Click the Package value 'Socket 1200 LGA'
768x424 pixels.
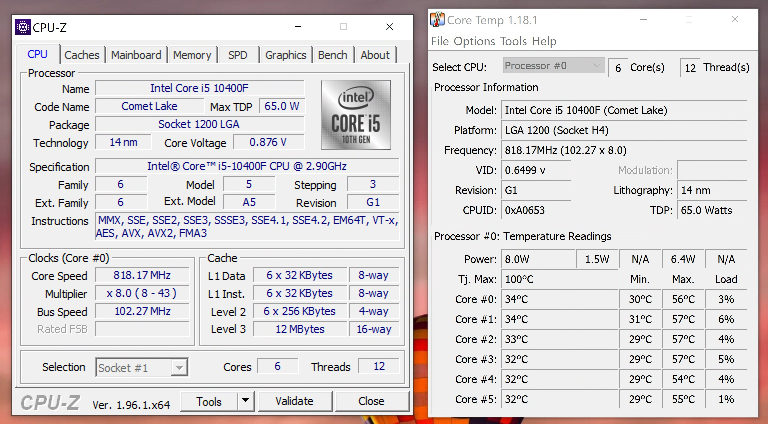click(x=199, y=124)
